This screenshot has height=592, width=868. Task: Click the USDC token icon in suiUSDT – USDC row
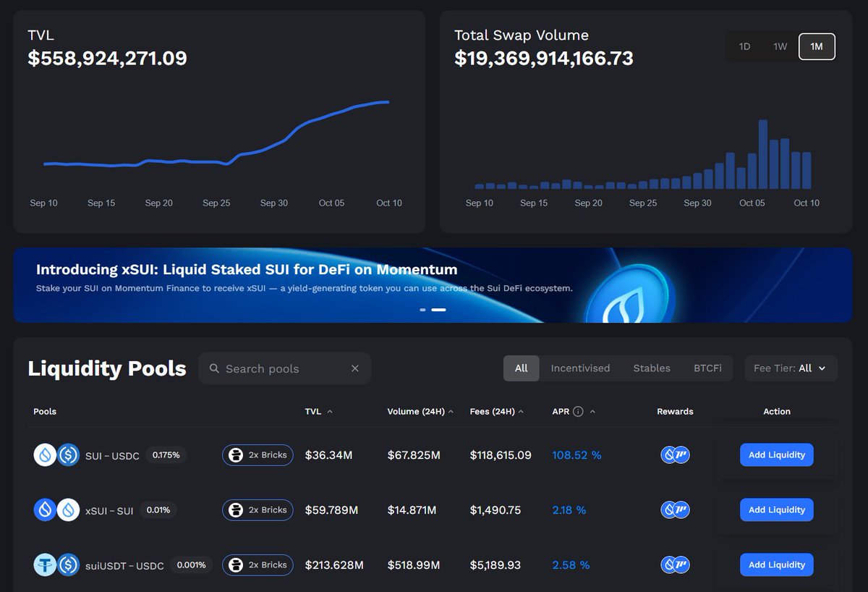[69, 564]
